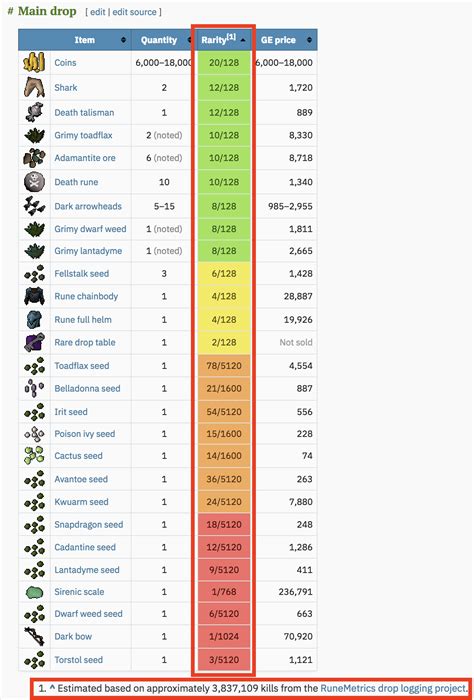Click the edit link beside Main drop

[98, 12]
